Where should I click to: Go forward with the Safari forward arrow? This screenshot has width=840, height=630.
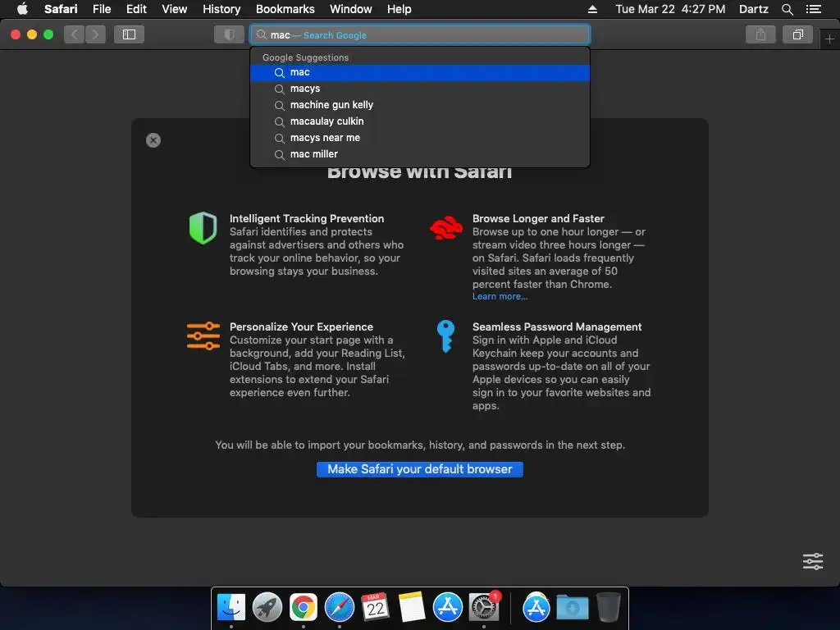[x=95, y=34]
